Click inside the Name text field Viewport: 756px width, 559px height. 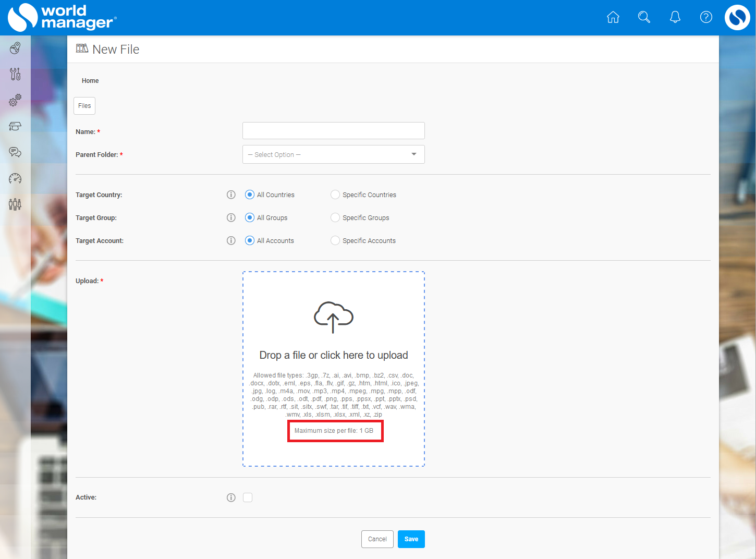pos(334,131)
